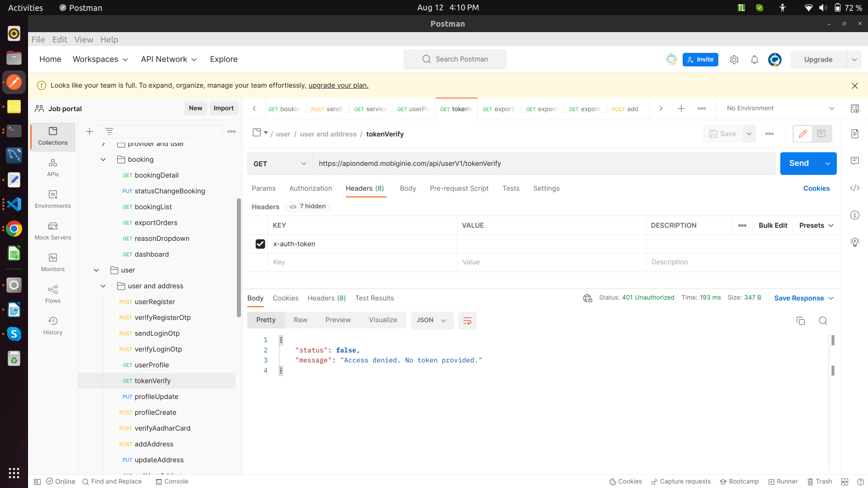Image resolution: width=868 pixels, height=488 pixels.
Task: Collapse the booking folder
Action: coord(103,160)
